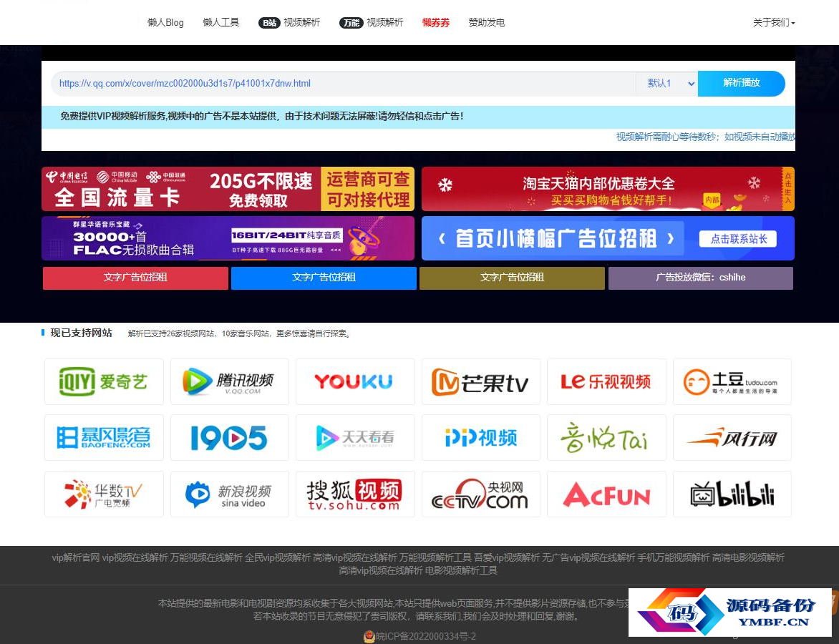839x644 pixels.
Task: Click the olive 文字广告位招租 button
Action: tap(512, 278)
